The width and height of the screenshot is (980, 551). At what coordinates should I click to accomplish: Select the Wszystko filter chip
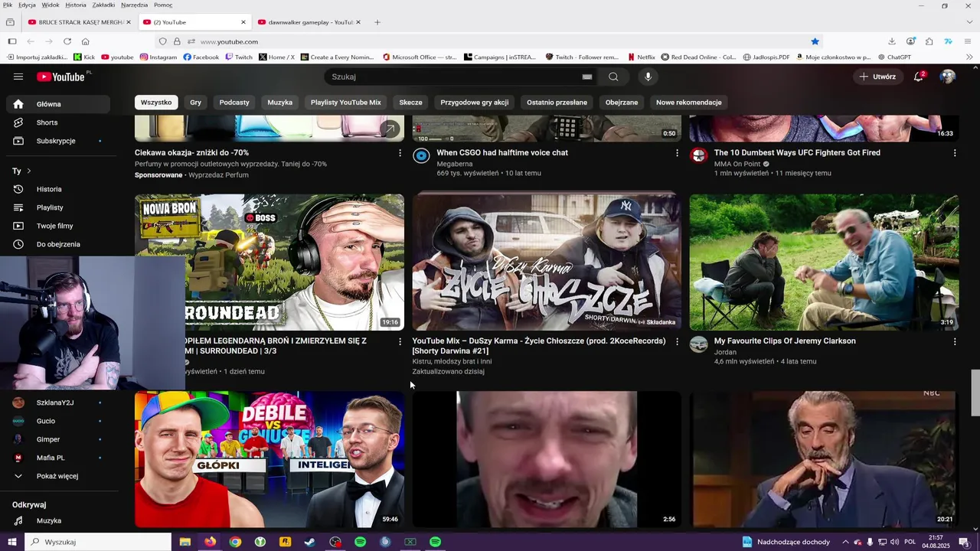(156, 103)
